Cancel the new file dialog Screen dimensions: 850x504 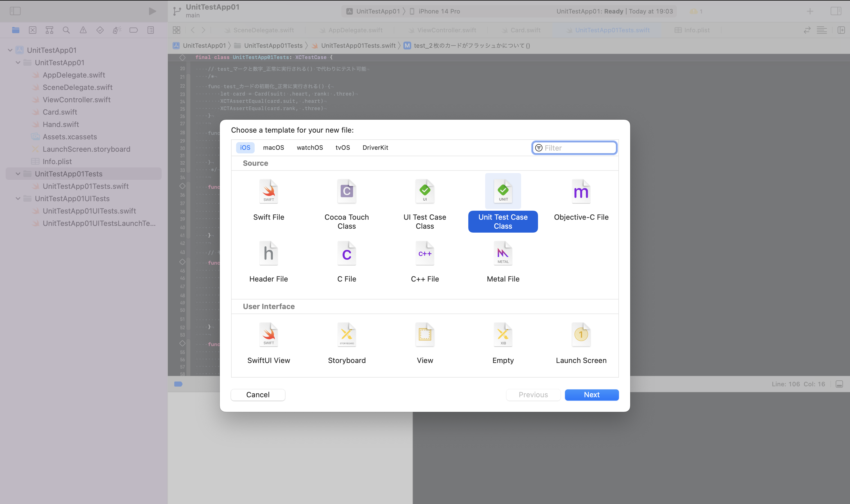258,395
